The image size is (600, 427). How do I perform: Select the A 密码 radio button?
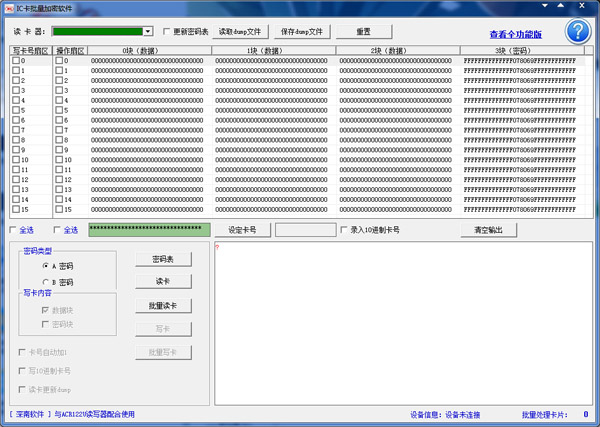[46, 266]
